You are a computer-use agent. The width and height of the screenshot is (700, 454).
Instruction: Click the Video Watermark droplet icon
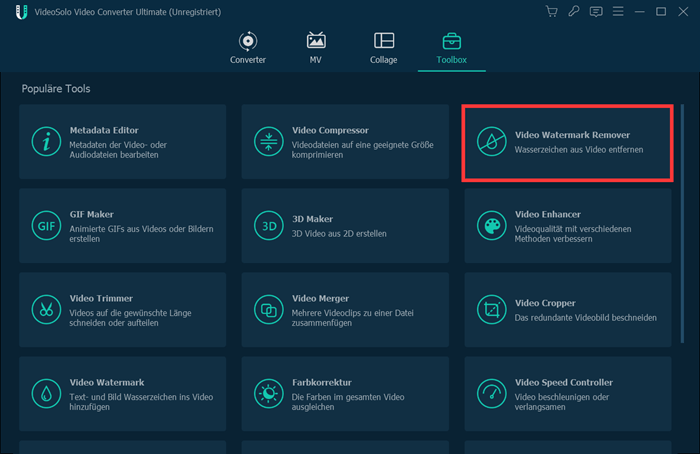[x=46, y=393]
